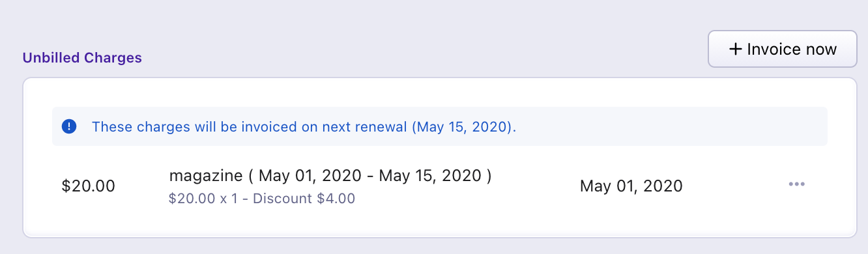The width and height of the screenshot is (868, 254).
Task: Select the magazine charge row
Action: click(440, 186)
